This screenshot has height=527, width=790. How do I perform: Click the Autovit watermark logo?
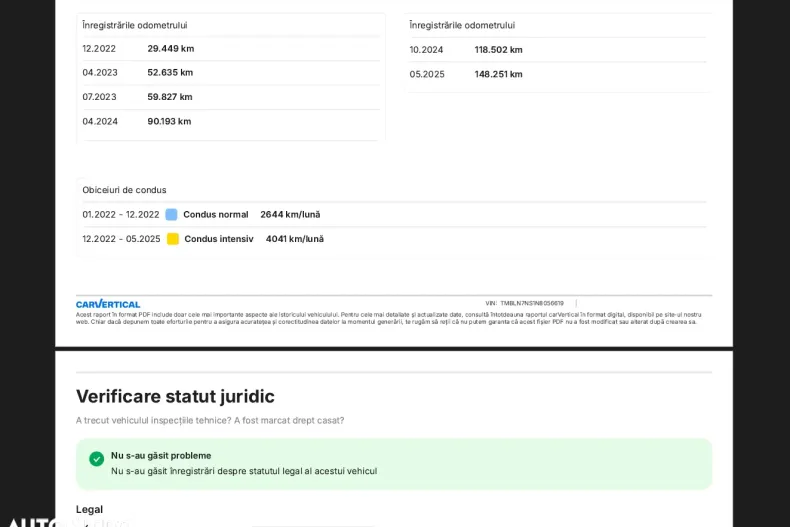coord(60,521)
